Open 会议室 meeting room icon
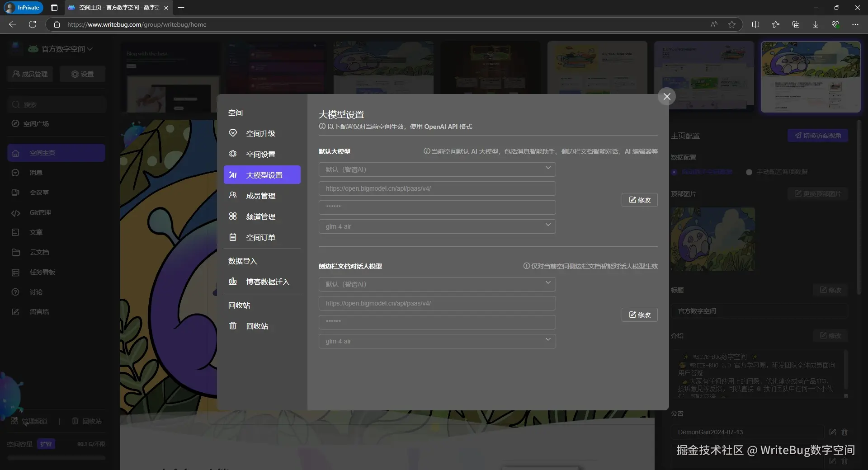 15,193
